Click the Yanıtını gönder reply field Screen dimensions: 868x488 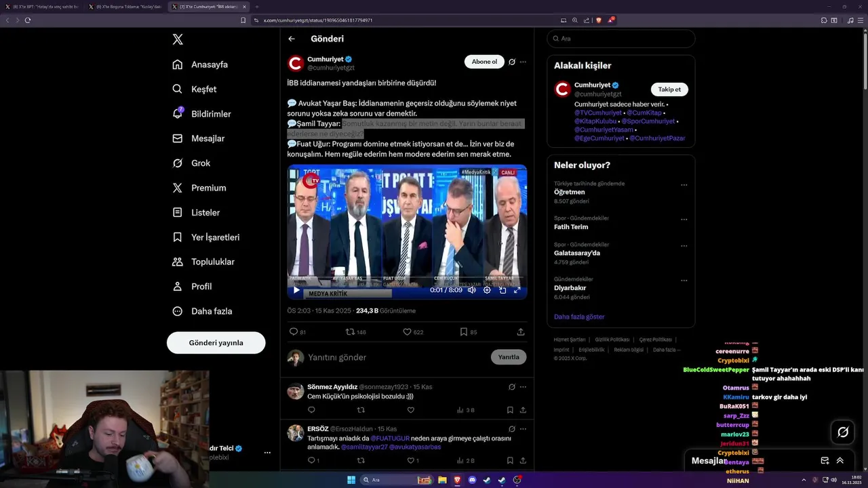(x=397, y=357)
